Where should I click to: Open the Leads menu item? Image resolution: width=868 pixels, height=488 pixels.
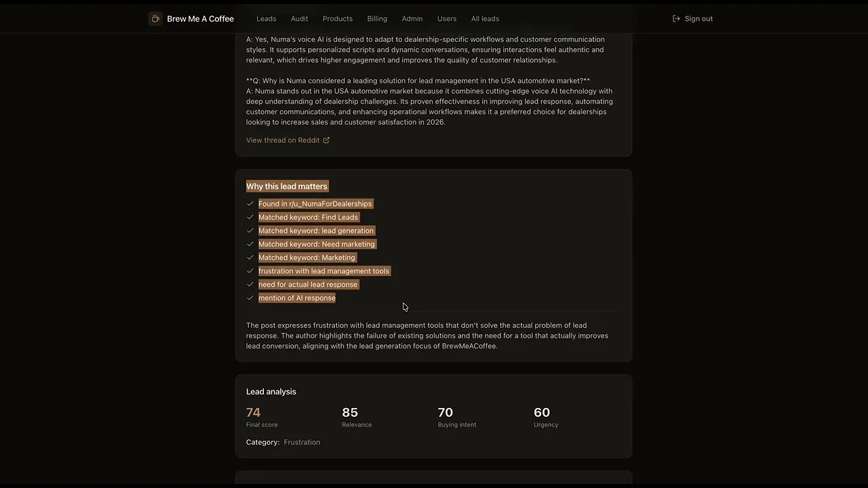click(267, 19)
